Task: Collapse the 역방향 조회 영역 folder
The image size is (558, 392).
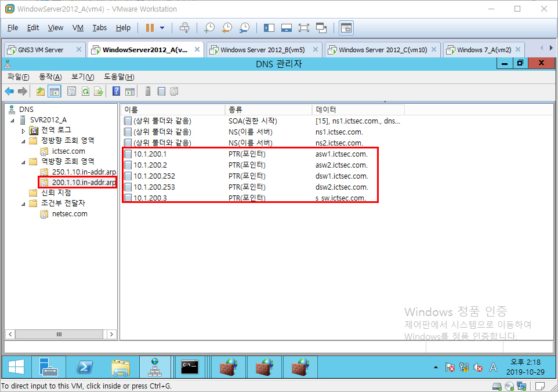Action: pyautogui.click(x=23, y=162)
